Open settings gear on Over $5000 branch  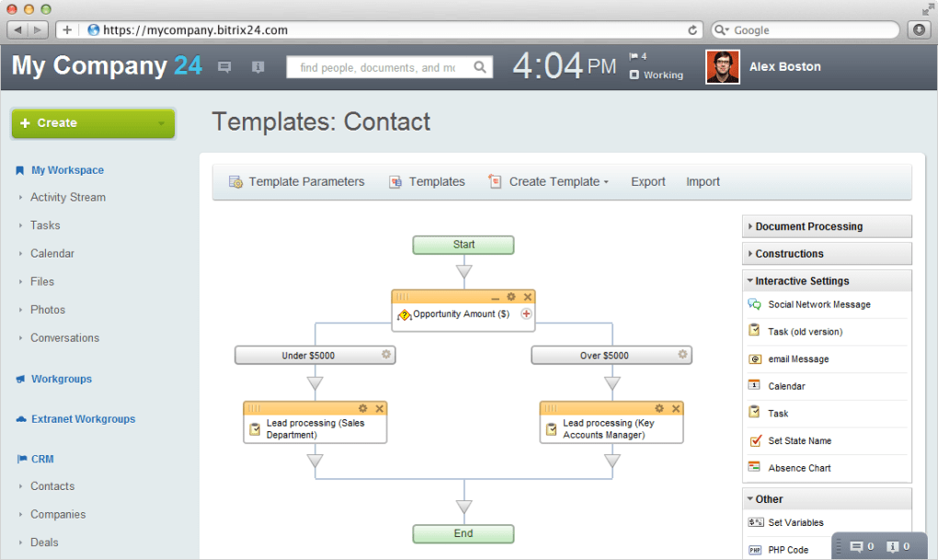(x=682, y=354)
